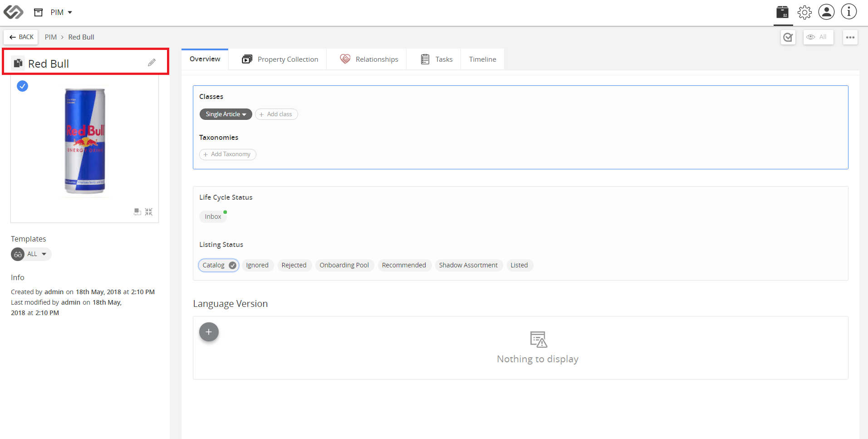The image size is (868, 439).
Task: Open the three-dots more options menu
Action: pyautogui.click(x=850, y=37)
